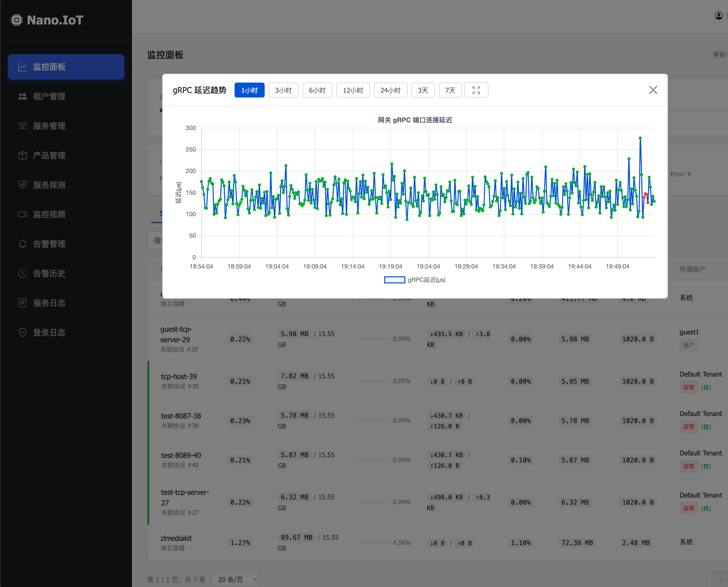Viewport: 728px width, 587px height.
Task: Click the 89.67 MB memory value
Action: point(297,537)
